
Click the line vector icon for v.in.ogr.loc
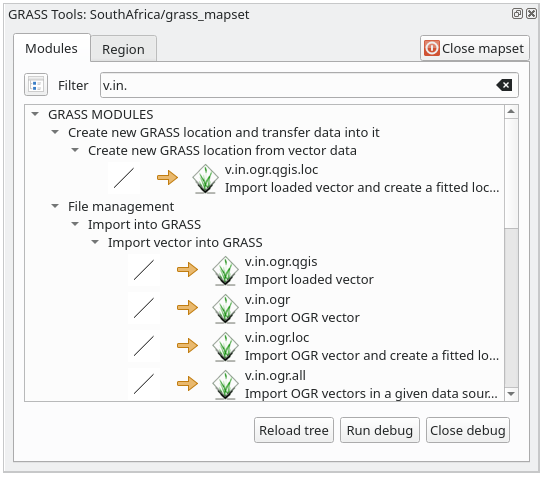pyautogui.click(x=144, y=346)
